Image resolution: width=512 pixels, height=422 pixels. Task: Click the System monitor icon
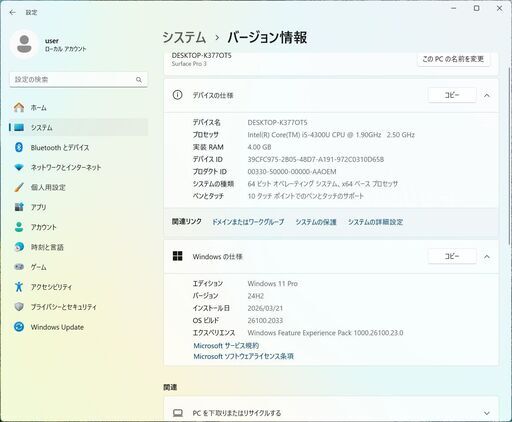[x=19, y=127]
